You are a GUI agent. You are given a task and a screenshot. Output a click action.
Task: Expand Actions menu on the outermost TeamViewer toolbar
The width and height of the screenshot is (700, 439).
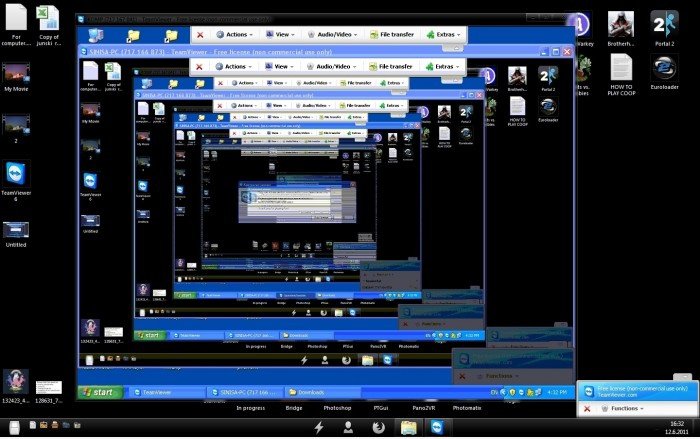[235, 34]
